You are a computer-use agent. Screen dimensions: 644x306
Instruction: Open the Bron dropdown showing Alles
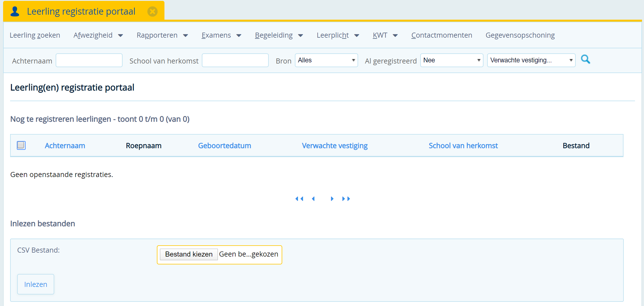[x=326, y=60]
